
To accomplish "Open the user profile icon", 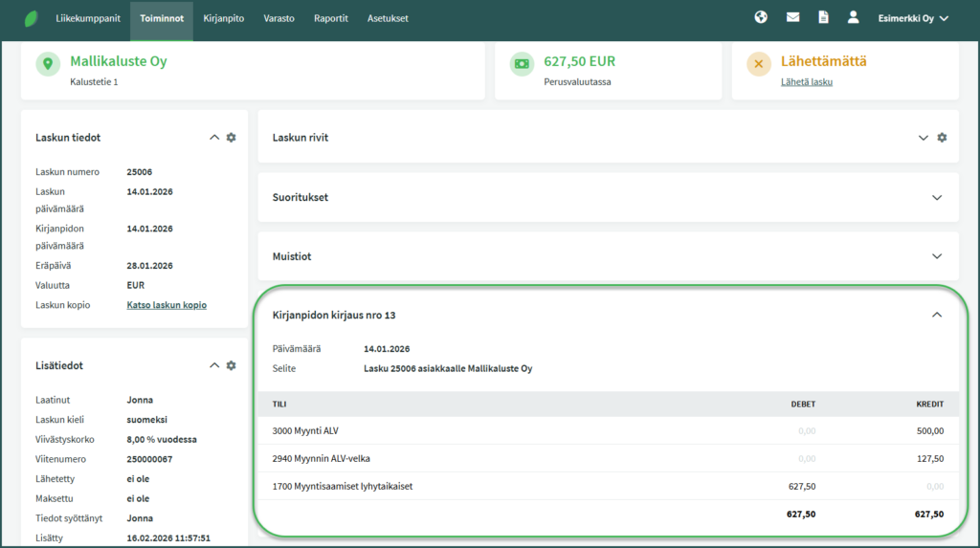I will [x=854, y=17].
